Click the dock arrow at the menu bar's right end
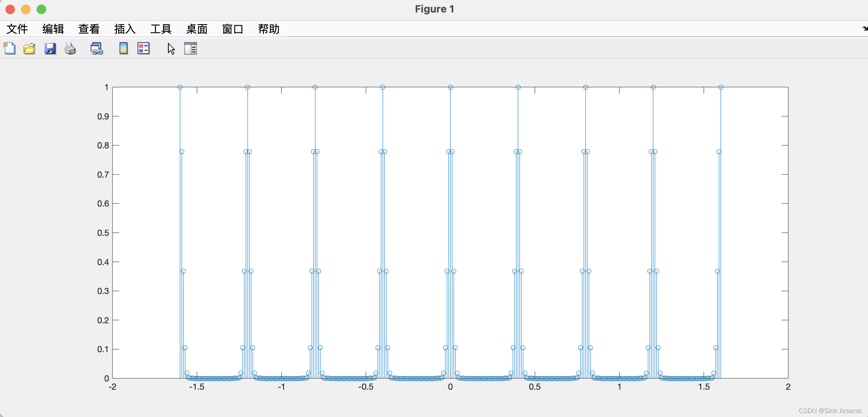The image size is (868, 417). tap(865, 29)
